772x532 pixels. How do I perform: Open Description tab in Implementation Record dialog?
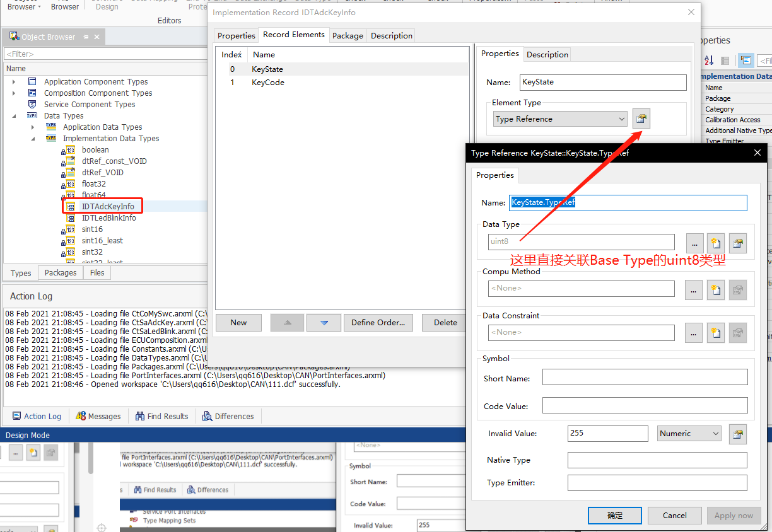(x=392, y=36)
